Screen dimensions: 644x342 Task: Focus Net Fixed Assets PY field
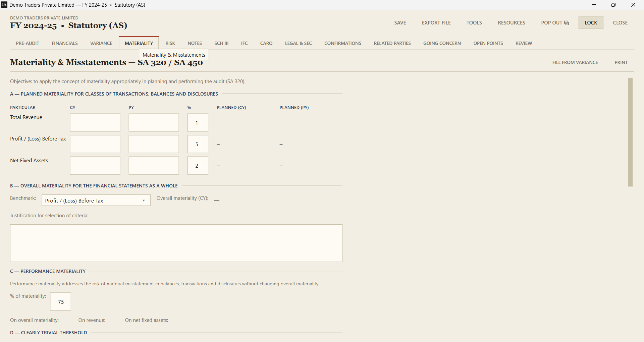point(154,166)
